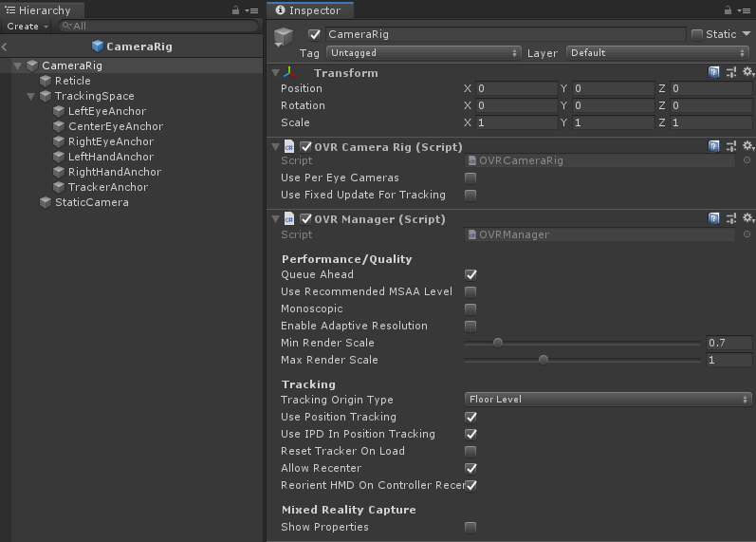Click the CameraRig name field in Inspector

tap(506, 34)
